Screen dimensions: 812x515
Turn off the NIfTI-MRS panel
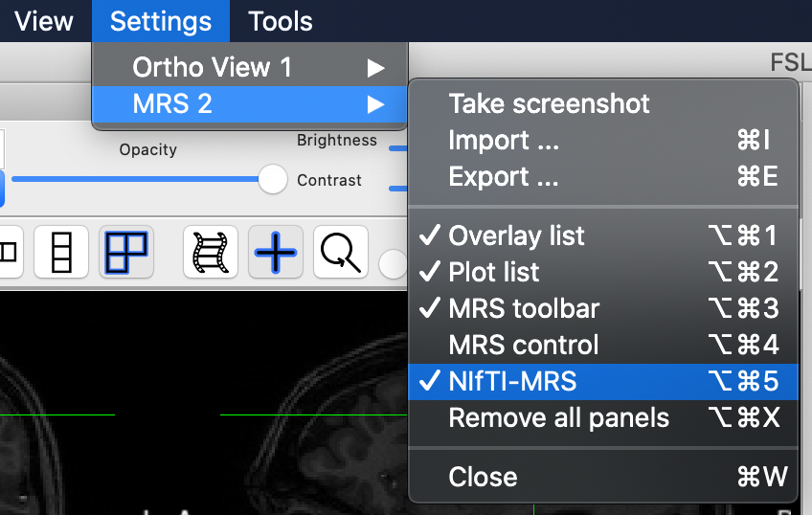tap(512, 382)
